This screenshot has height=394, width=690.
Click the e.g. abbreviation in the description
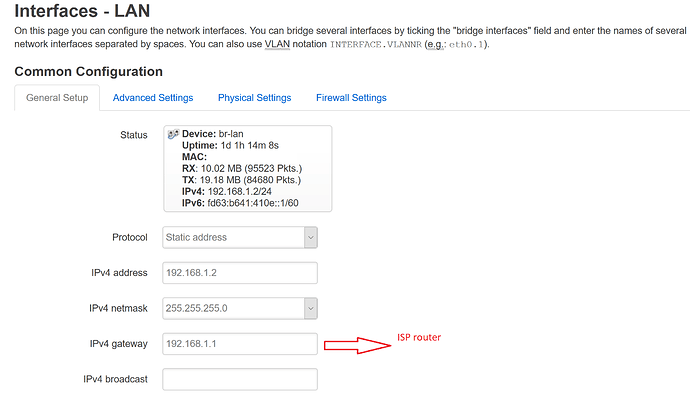[436, 44]
